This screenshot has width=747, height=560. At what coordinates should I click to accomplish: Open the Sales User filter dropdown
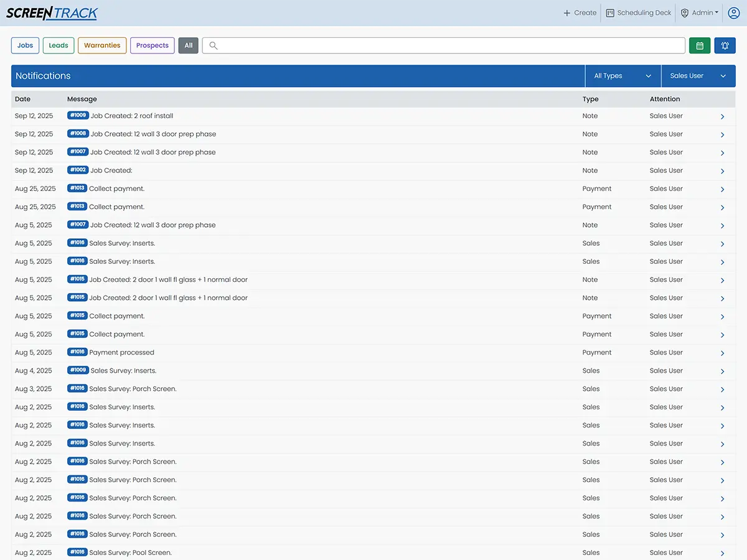pyautogui.click(x=698, y=76)
